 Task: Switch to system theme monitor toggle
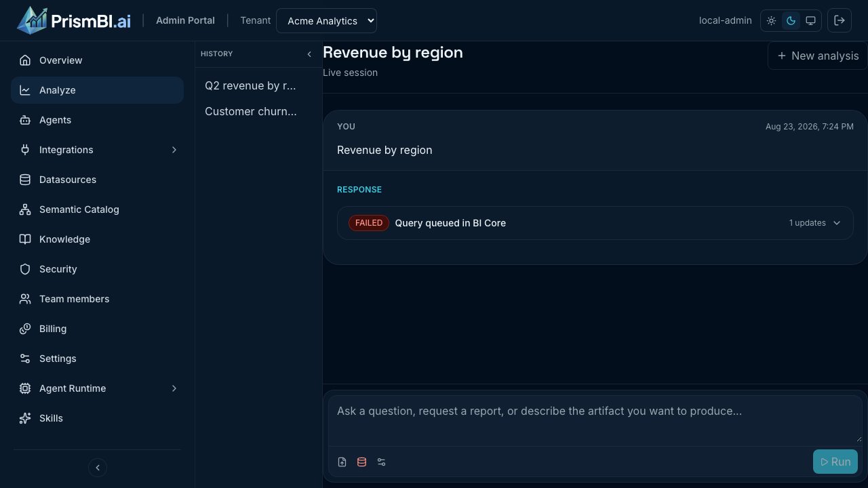810,21
